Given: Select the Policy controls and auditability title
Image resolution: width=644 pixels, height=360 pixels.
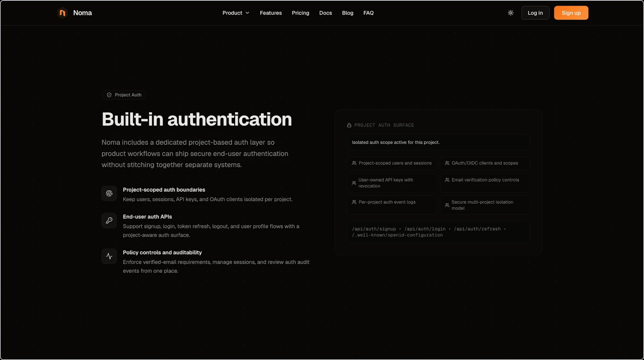Looking at the screenshot, I should pyautogui.click(x=162, y=253).
